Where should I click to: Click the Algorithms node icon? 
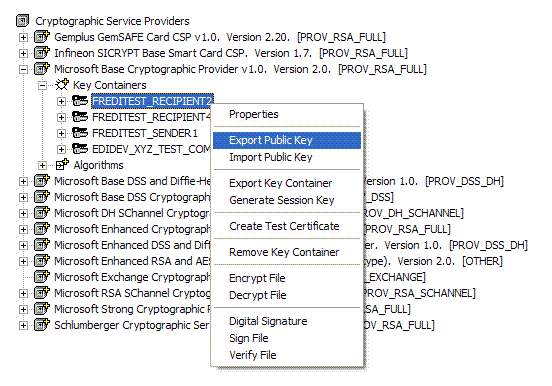62,164
